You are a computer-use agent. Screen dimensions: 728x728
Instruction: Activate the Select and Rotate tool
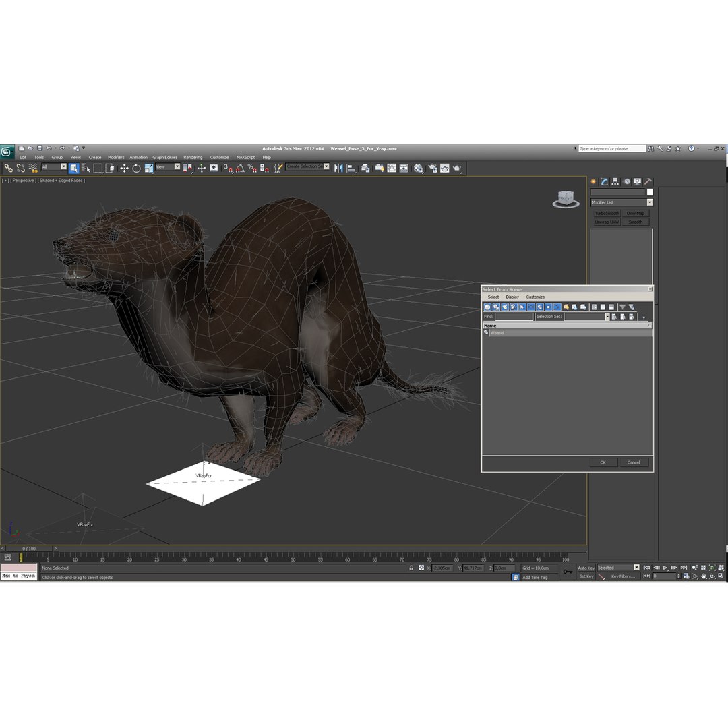click(136, 168)
